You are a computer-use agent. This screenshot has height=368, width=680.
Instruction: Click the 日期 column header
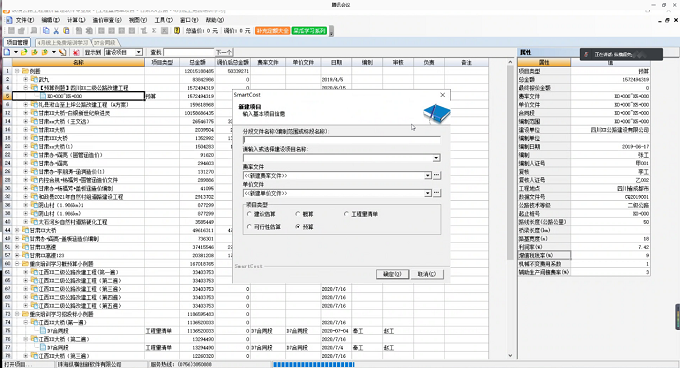click(x=336, y=62)
